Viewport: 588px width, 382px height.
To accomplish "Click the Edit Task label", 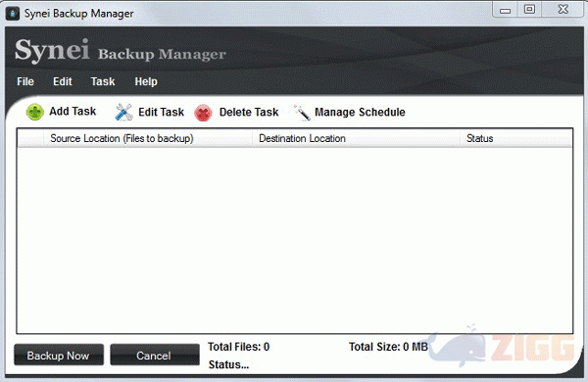I will point(162,112).
